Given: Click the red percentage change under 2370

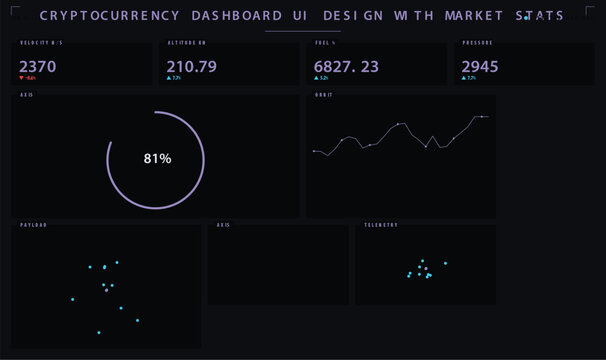Looking at the screenshot, I should [x=31, y=78].
